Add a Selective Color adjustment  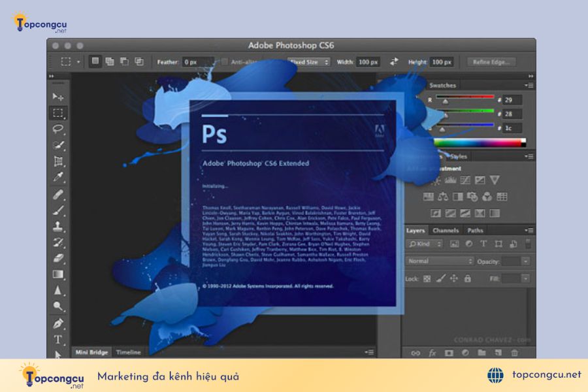pyautogui.click(x=480, y=214)
